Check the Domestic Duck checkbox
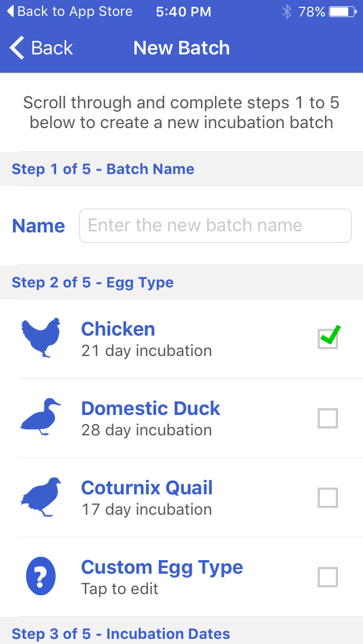The image size is (363, 644). pos(328,418)
